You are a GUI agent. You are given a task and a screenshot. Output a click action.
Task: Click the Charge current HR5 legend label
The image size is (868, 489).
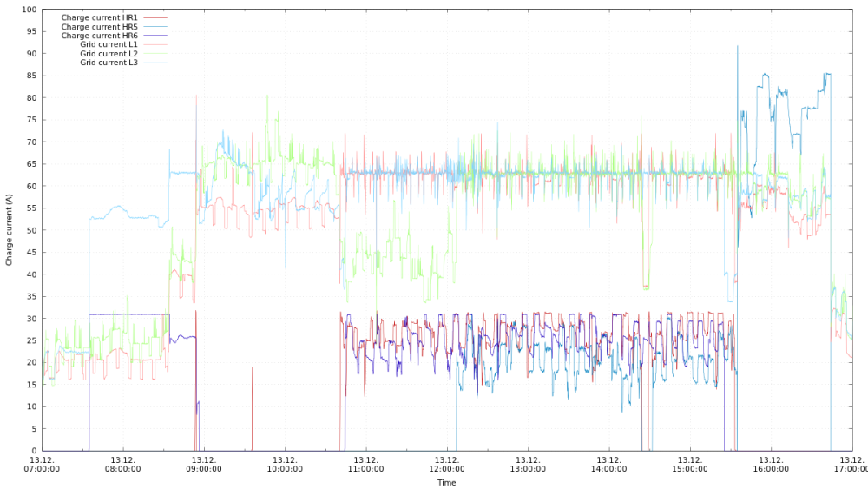click(99, 27)
